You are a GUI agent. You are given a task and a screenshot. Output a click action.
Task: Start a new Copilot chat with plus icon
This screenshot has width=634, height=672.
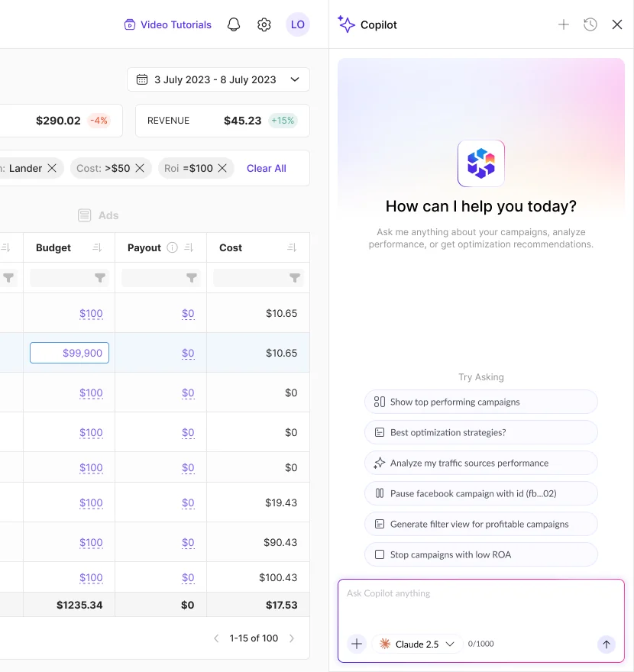click(x=563, y=24)
